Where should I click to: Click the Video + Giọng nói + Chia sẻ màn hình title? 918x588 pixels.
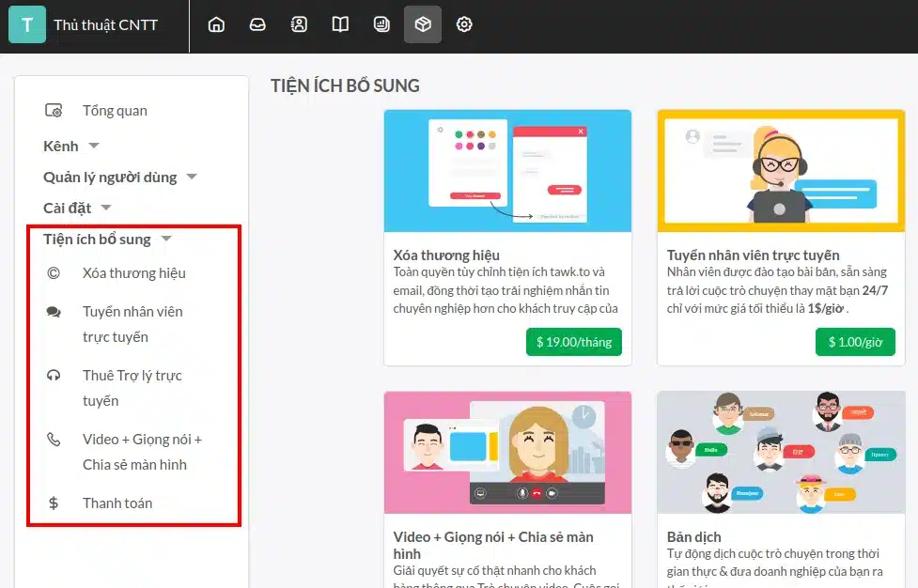pyautogui.click(x=493, y=546)
